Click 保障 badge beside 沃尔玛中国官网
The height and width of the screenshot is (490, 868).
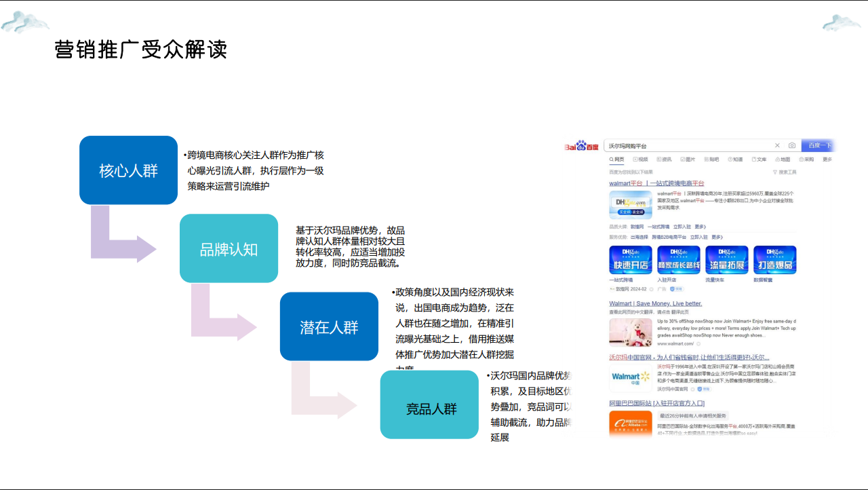705,389
